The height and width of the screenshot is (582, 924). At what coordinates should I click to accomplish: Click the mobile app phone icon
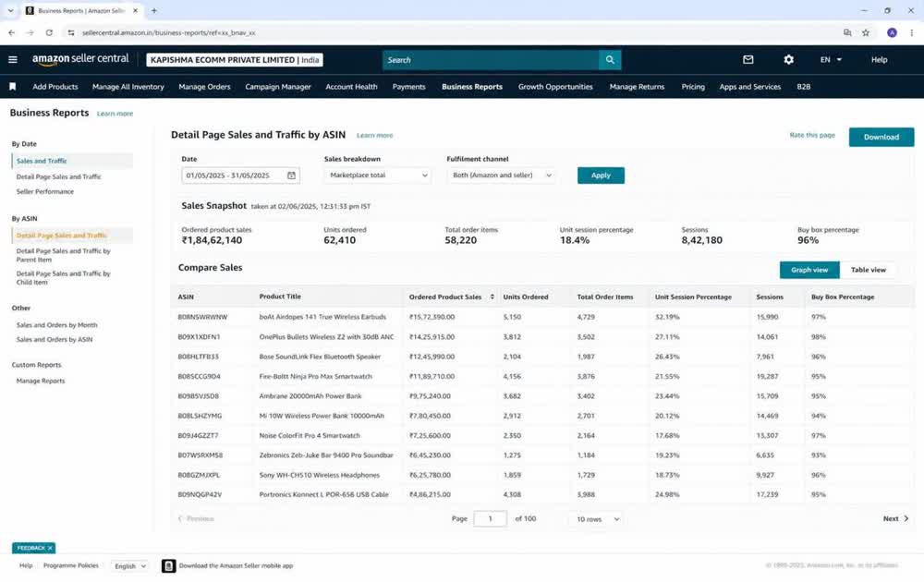point(168,566)
